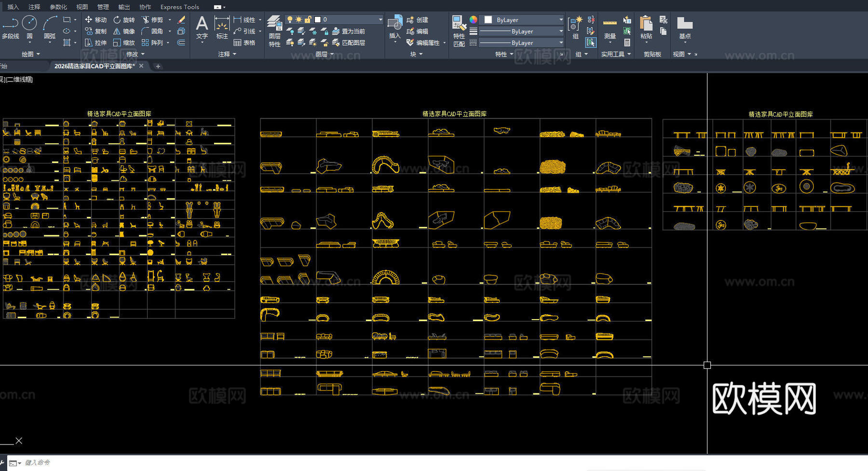Click the Fillet (圆角) button

click(x=153, y=31)
